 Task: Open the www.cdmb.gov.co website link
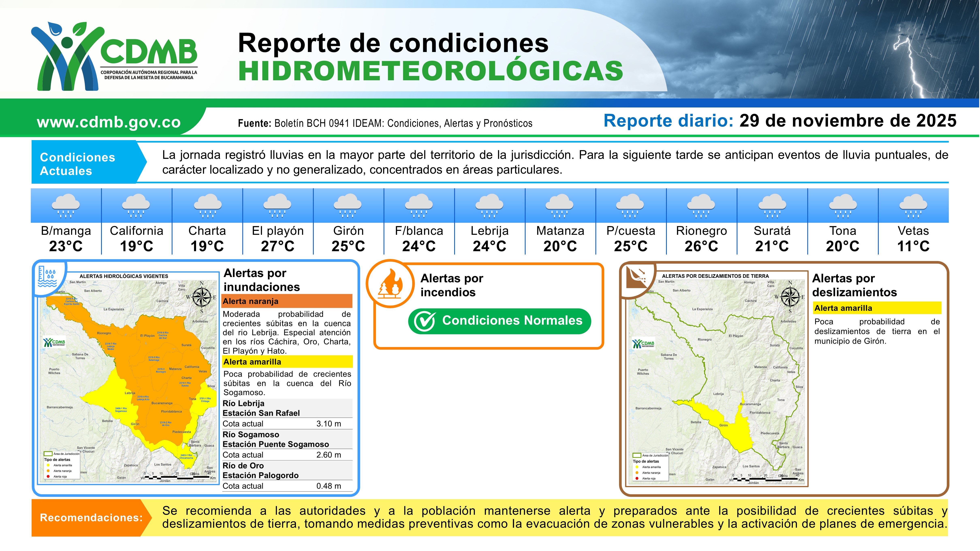(x=109, y=123)
